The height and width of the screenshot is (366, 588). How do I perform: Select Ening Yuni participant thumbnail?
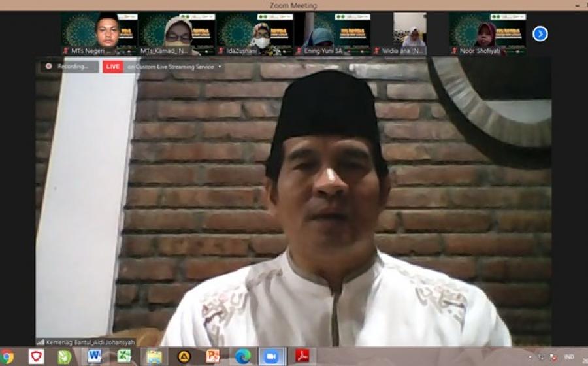coord(333,33)
